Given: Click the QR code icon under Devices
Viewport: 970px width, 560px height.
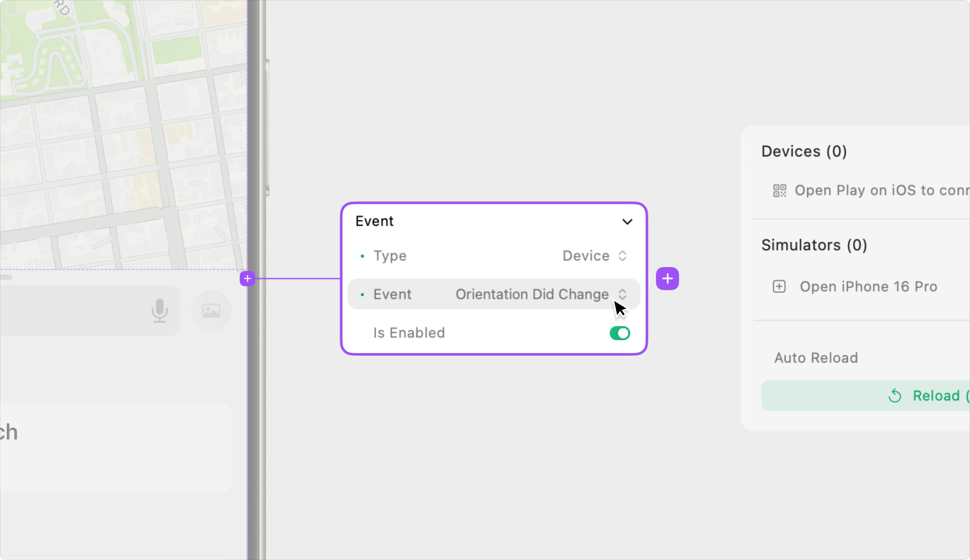Looking at the screenshot, I should [x=780, y=190].
